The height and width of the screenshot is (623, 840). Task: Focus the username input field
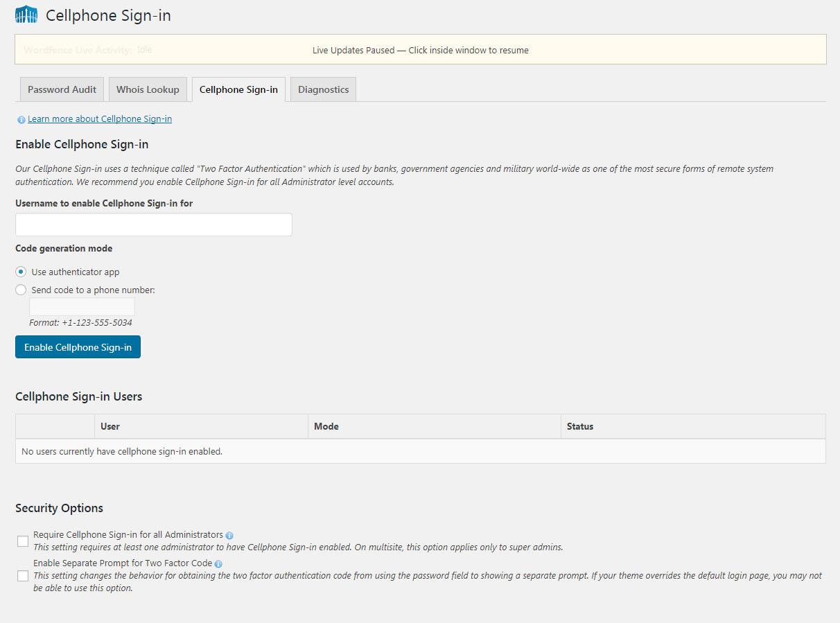click(x=153, y=225)
